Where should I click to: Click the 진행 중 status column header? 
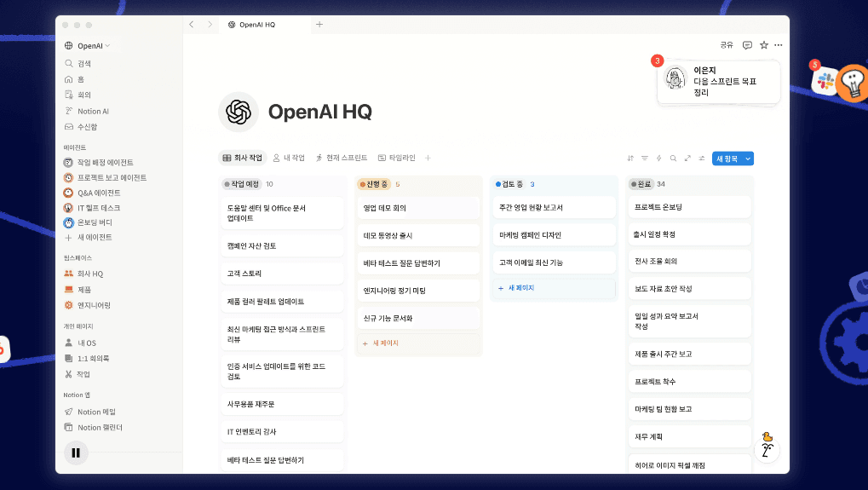tap(374, 184)
